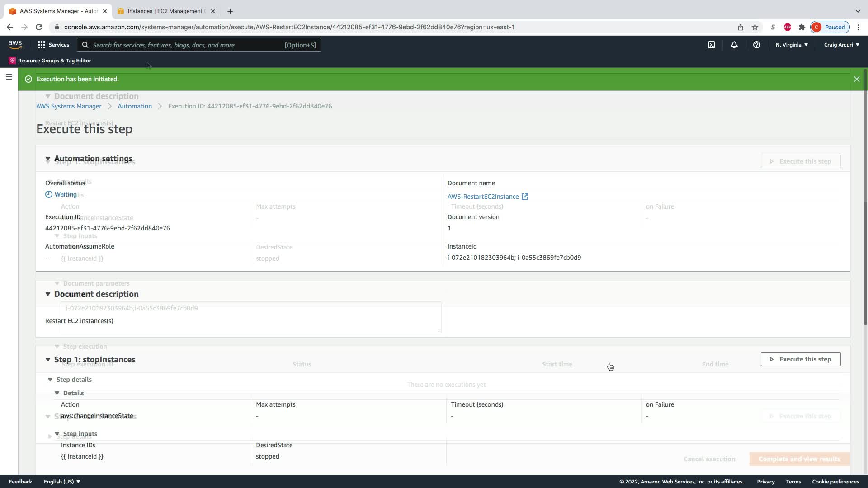Click Execute this step for stopInstances
Screen dimensions: 868x488
(x=800, y=359)
